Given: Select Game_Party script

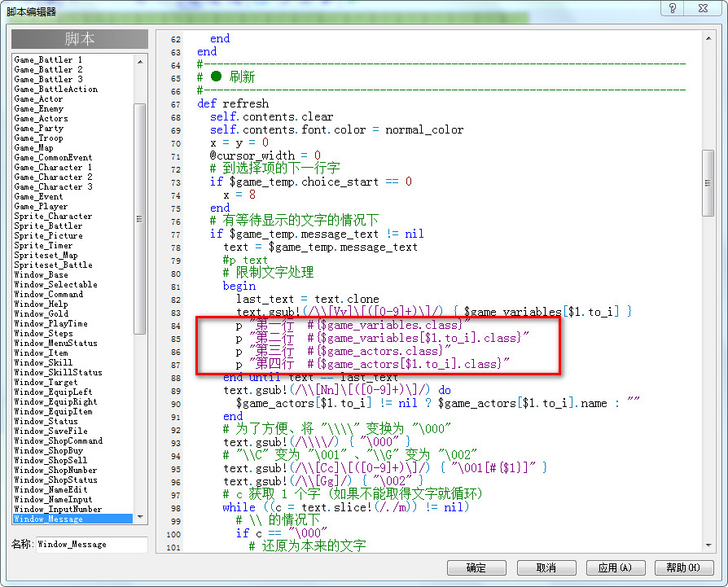Looking at the screenshot, I should [39, 128].
